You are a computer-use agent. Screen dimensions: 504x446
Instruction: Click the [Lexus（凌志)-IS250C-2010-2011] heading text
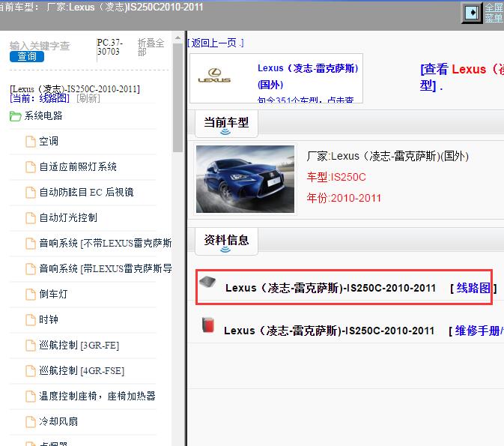click(75, 88)
